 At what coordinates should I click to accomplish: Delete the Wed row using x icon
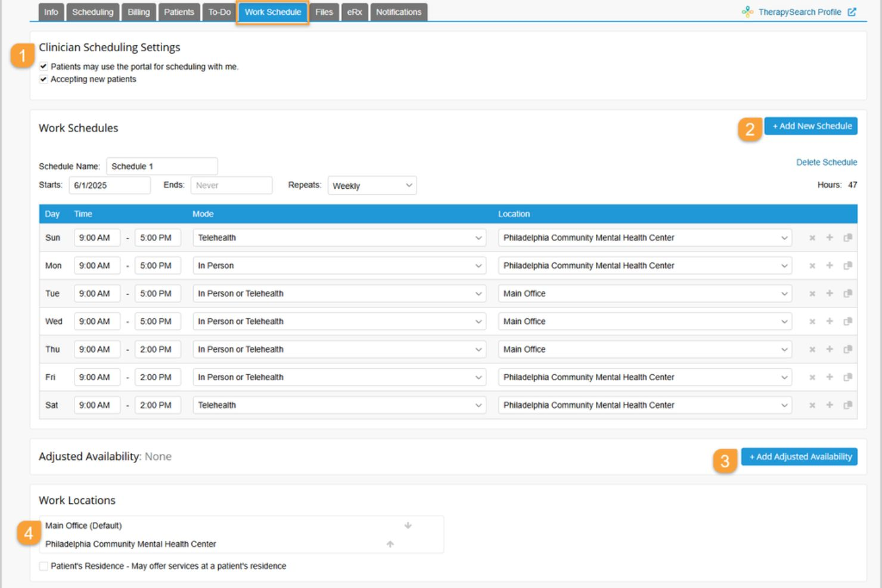coord(812,322)
